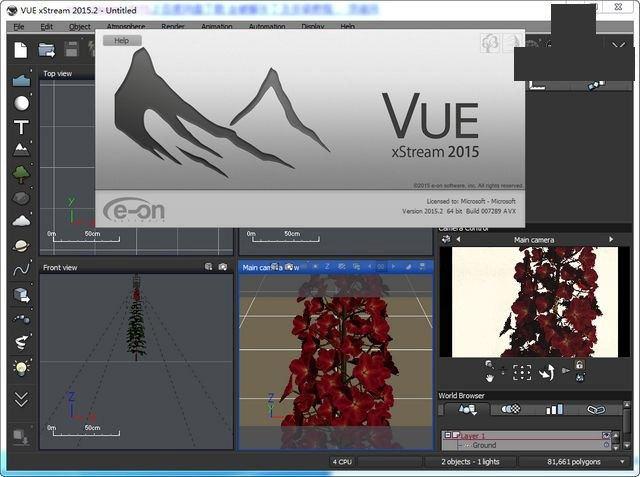Add a ventilator with the tornado icon
Screen dimensions: 640x477
(x=21, y=342)
